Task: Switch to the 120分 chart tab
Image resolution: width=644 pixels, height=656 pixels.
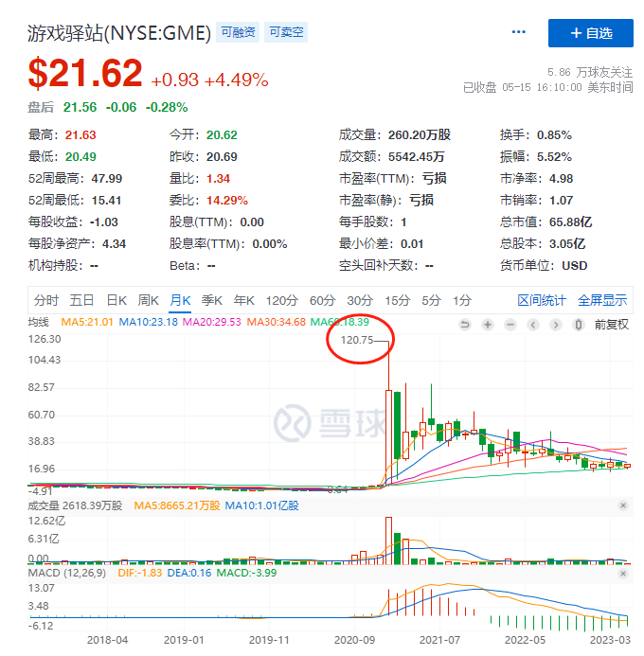Action: click(x=281, y=300)
